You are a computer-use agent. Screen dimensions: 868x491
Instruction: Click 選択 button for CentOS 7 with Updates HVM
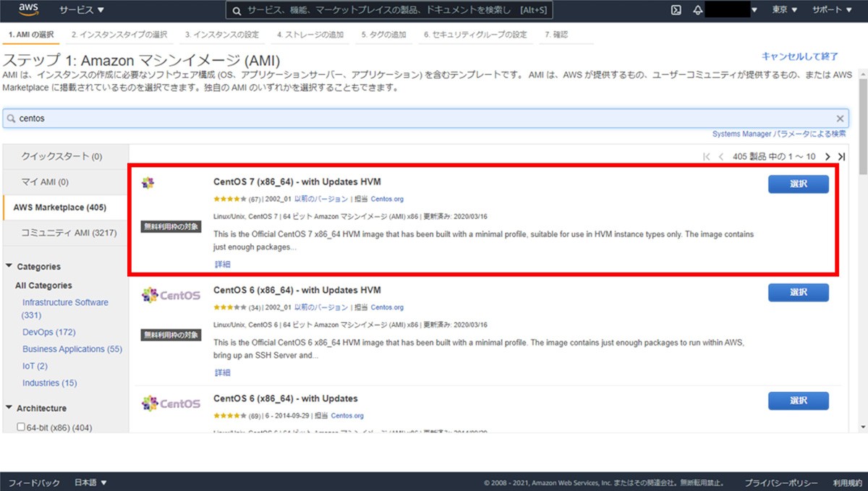[x=799, y=184]
